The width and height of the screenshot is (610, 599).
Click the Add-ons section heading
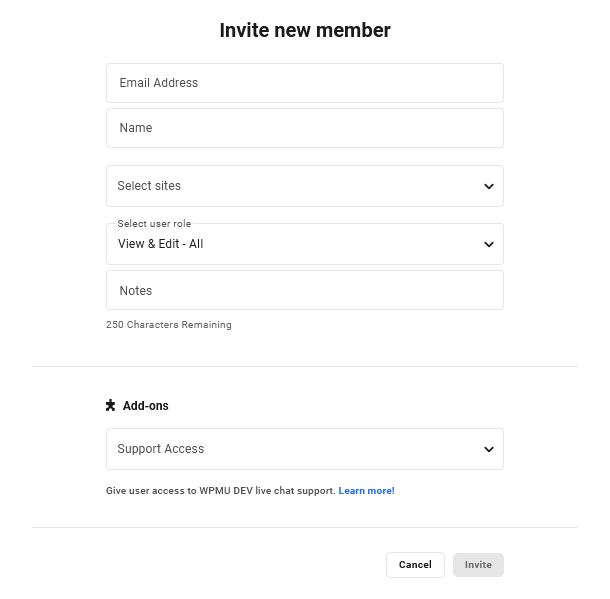coord(145,406)
